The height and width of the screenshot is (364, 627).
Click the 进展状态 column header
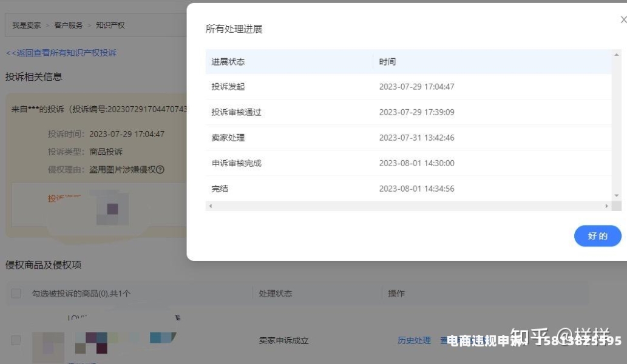(x=228, y=62)
